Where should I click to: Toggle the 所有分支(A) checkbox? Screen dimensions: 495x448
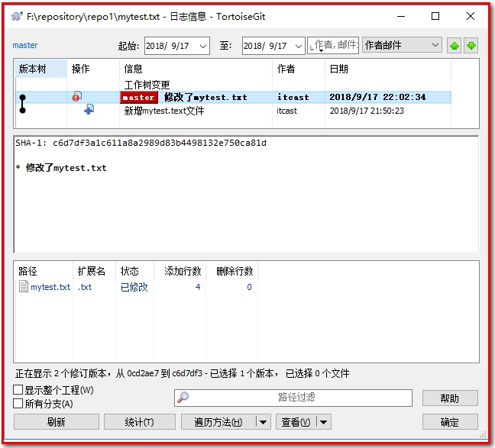18,404
